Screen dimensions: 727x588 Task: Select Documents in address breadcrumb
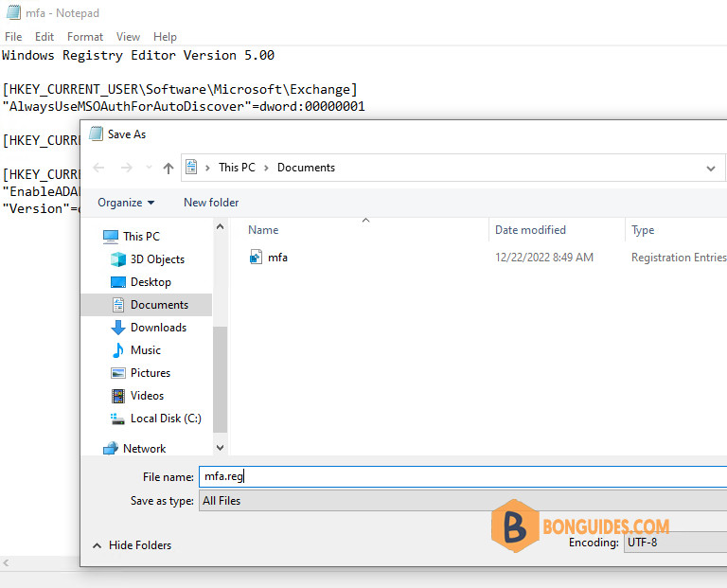[x=306, y=168]
